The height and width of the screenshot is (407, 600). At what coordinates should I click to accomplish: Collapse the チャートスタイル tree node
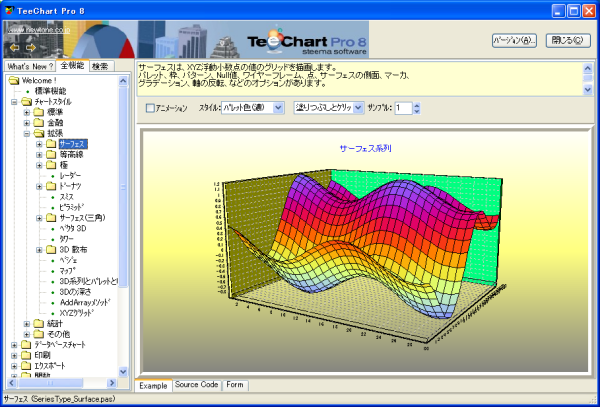tap(14, 102)
